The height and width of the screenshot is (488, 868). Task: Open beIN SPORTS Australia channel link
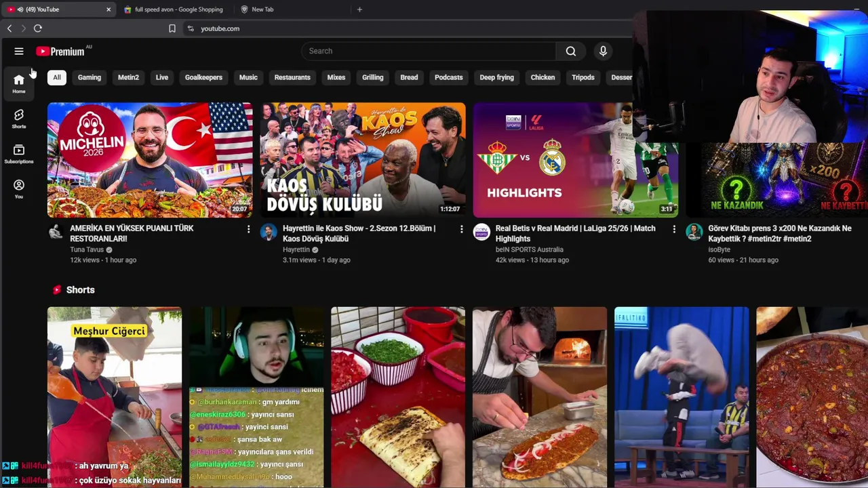coord(530,249)
